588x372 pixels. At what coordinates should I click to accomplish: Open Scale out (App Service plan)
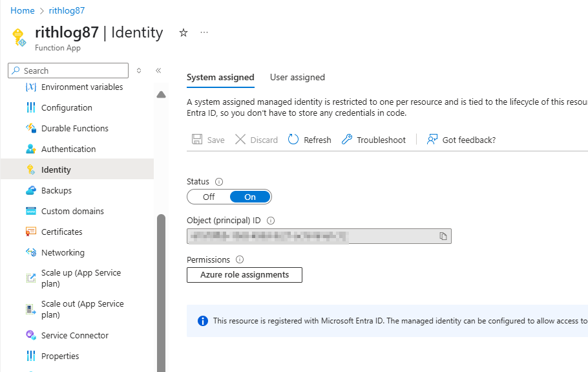tap(78, 309)
